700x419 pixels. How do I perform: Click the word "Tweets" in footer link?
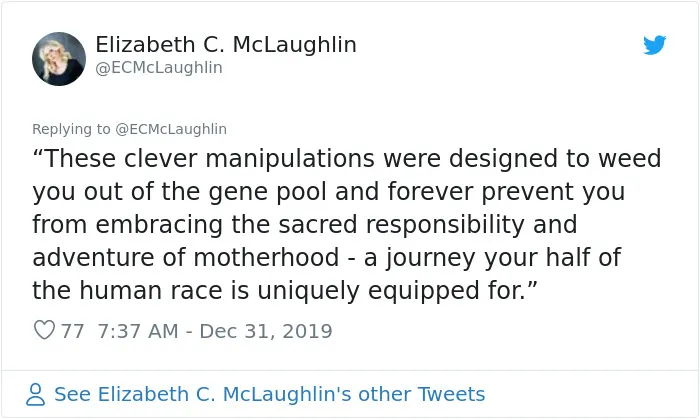tap(451, 394)
